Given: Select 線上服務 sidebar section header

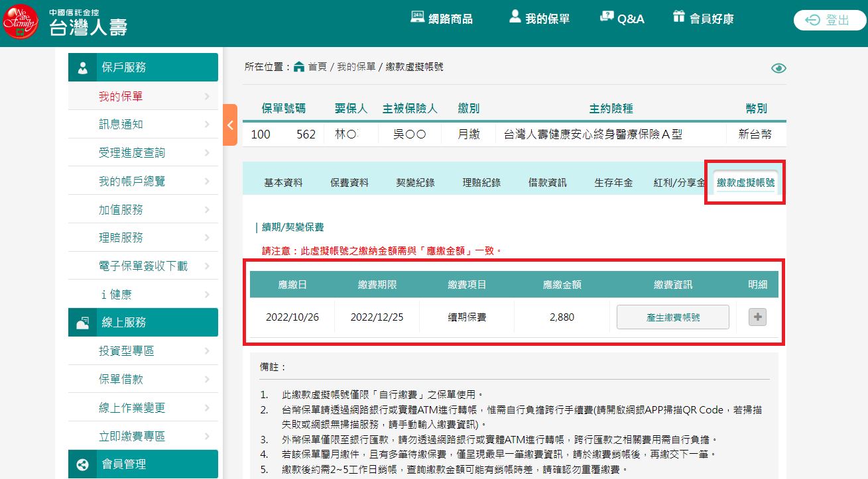Looking at the screenshot, I should point(143,322).
